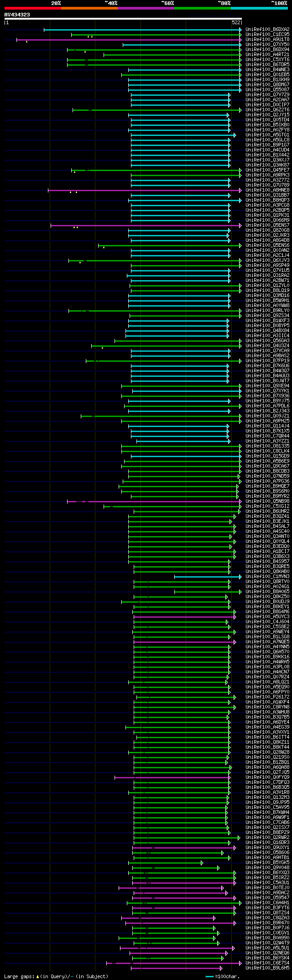Open hit UniRef100_B9RLY0
Image resolution: width=292 pixels, height=980 pixels.
coord(267,311)
